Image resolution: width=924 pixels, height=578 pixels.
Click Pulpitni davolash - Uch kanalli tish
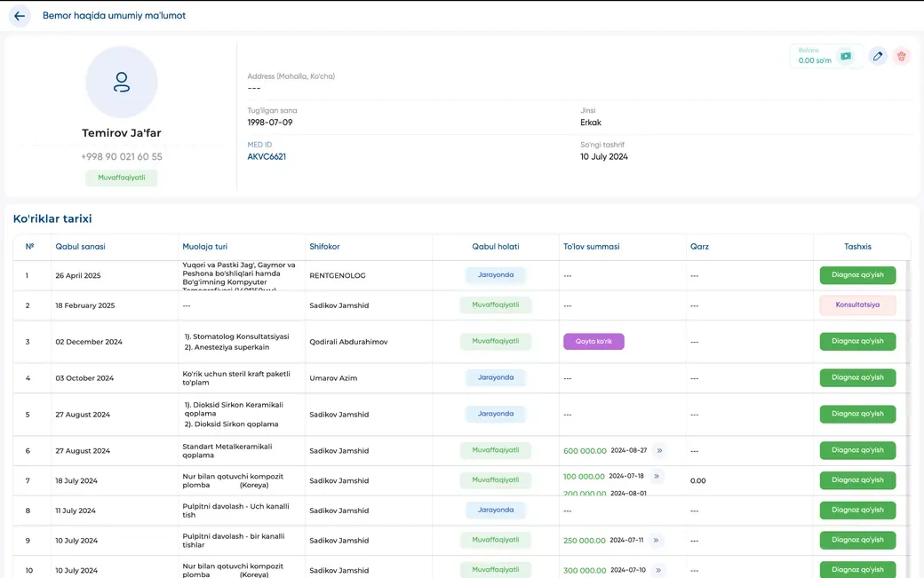(x=235, y=511)
